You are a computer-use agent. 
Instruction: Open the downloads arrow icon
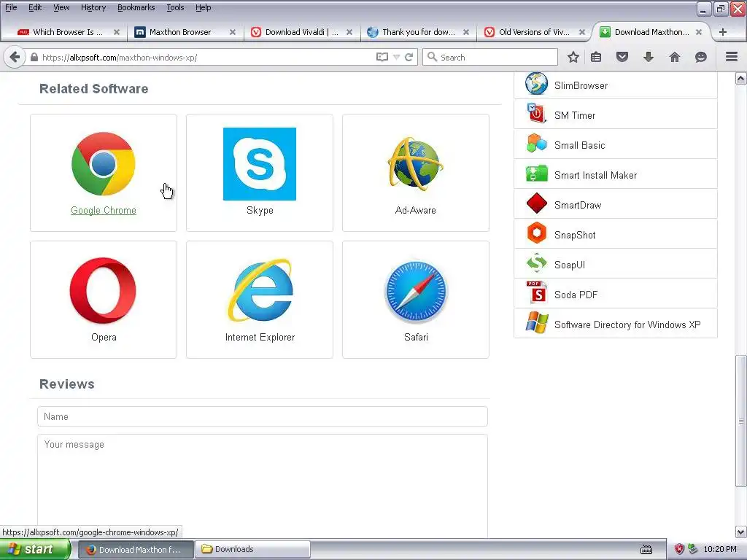coord(649,57)
